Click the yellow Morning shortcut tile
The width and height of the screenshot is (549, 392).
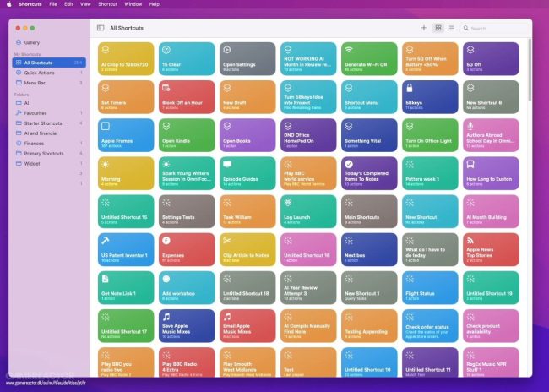tap(126, 173)
